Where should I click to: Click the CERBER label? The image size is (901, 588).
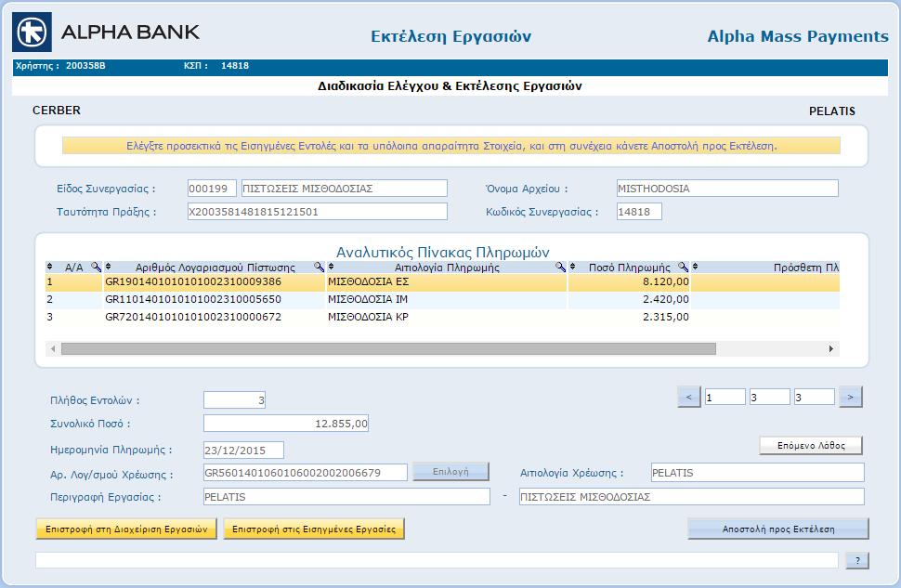click(x=57, y=111)
